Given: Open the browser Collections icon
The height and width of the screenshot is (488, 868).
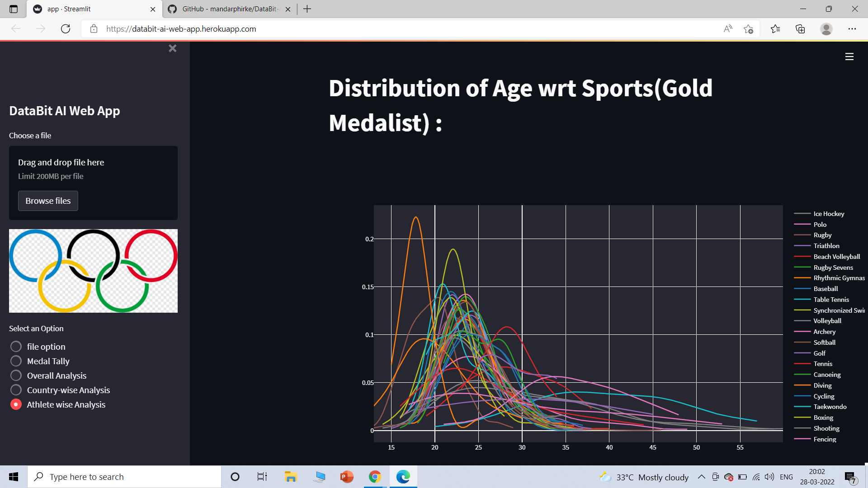Looking at the screenshot, I should (800, 29).
